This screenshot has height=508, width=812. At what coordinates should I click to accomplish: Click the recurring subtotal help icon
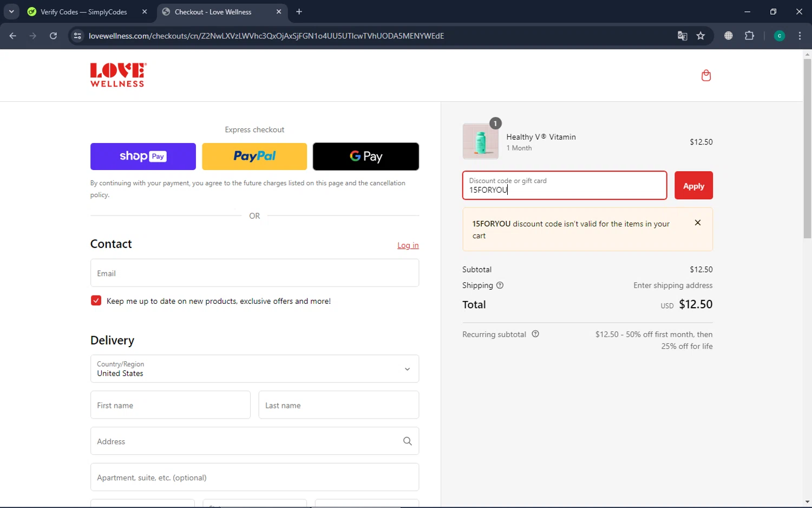pos(535,334)
